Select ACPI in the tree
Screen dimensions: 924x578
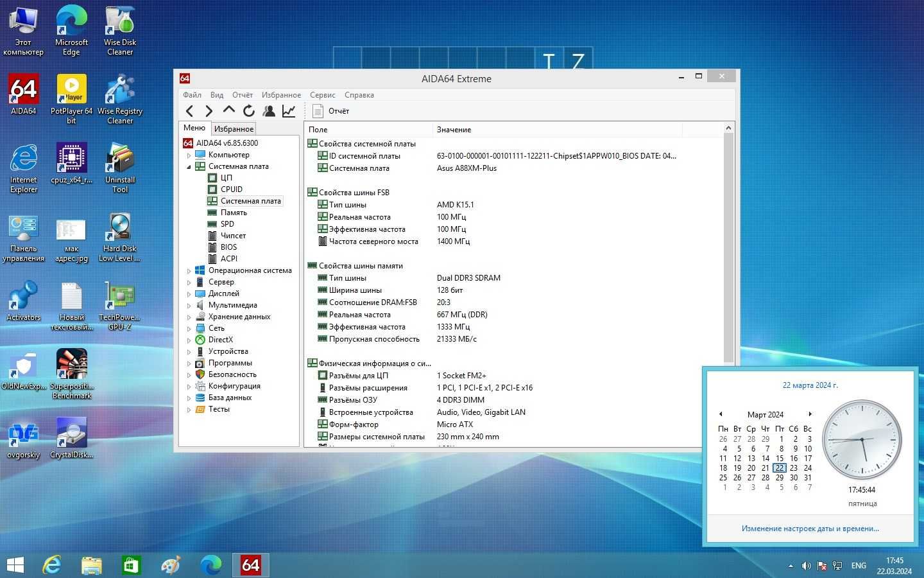click(228, 259)
